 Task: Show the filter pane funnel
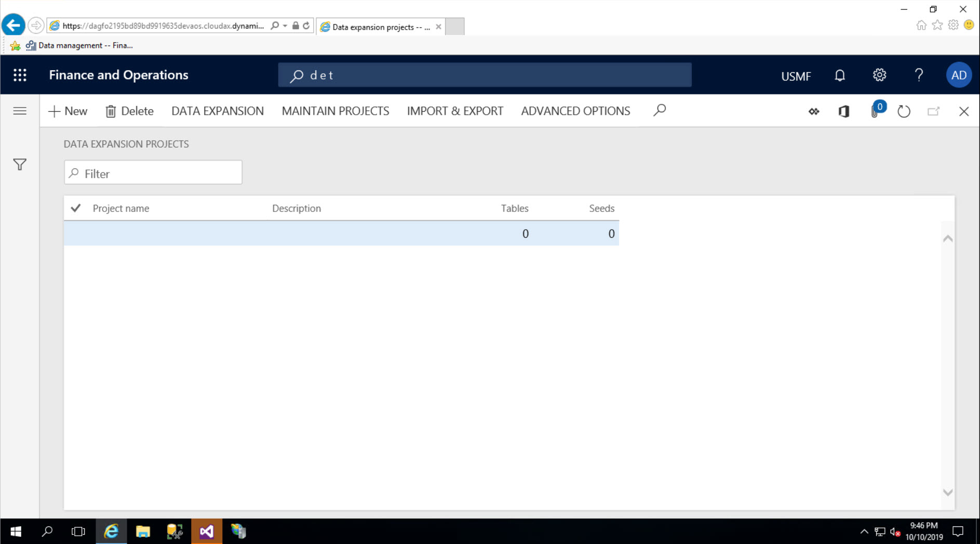tap(20, 165)
